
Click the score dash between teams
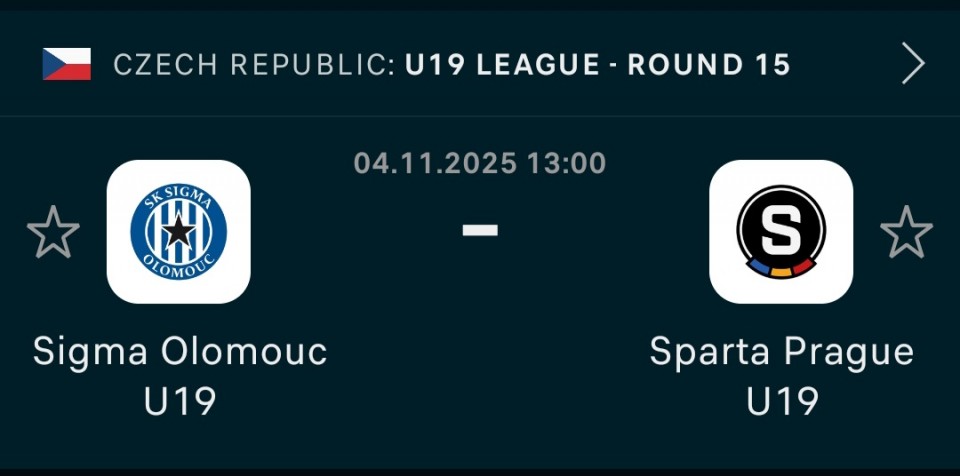pos(480,230)
